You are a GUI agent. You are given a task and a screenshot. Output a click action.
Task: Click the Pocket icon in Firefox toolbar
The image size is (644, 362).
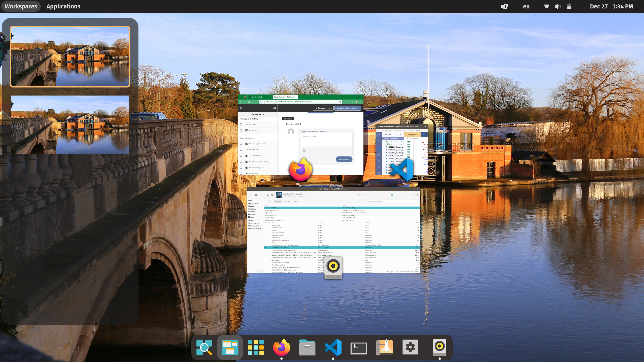click(353, 102)
